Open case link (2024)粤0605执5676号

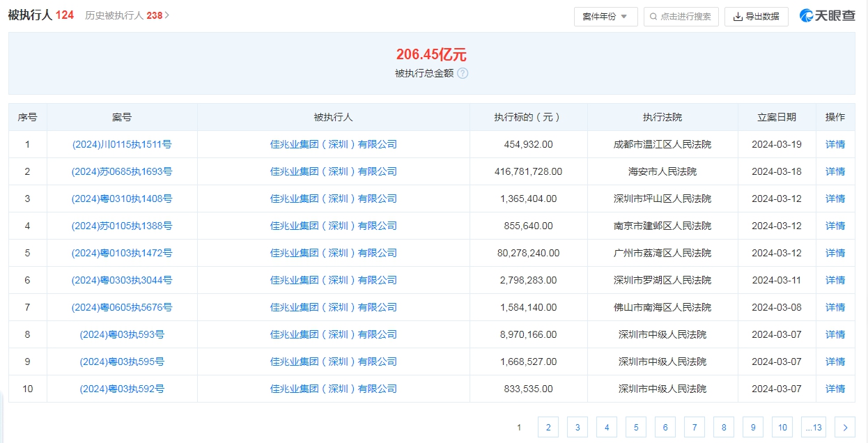click(122, 307)
